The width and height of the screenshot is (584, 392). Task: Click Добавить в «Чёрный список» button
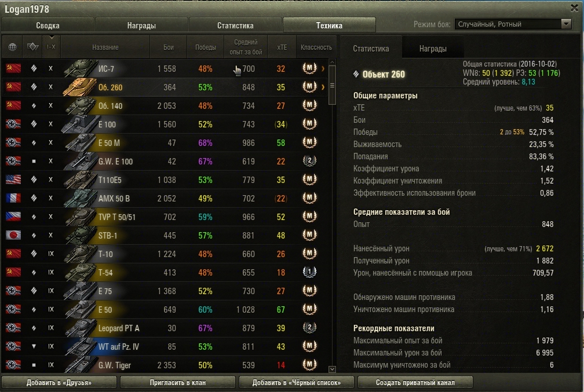tap(297, 382)
